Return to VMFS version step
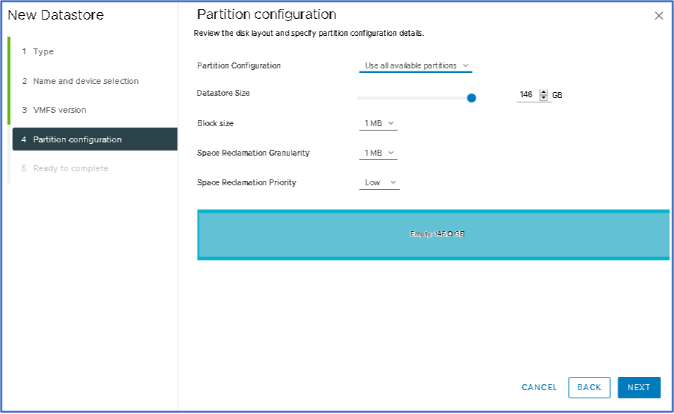Viewport: 674px width, 414px height. 59,110
